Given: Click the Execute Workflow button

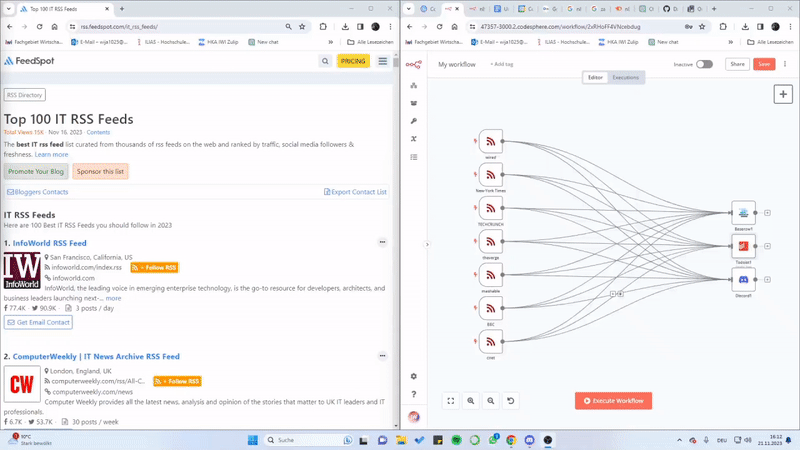Looking at the screenshot, I should [x=613, y=401].
